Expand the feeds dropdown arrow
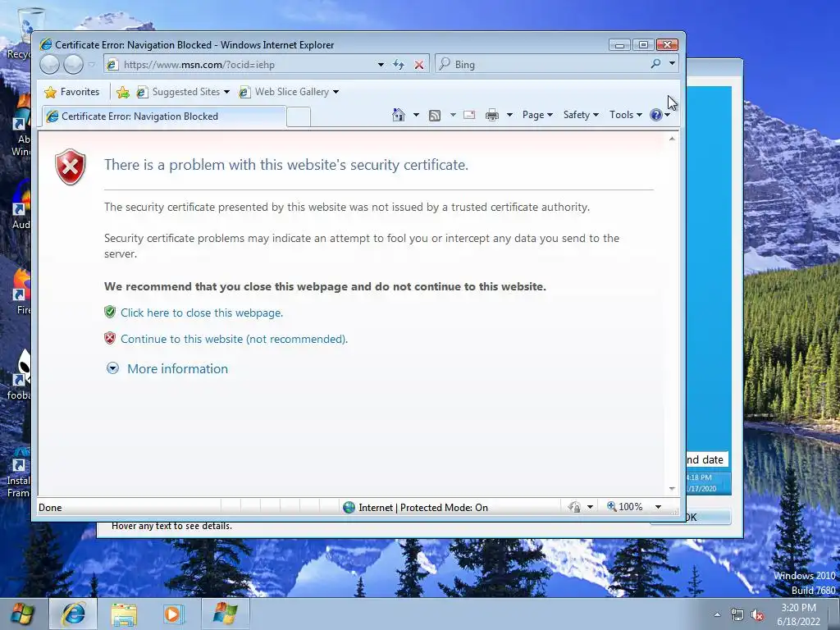 pyautogui.click(x=453, y=115)
